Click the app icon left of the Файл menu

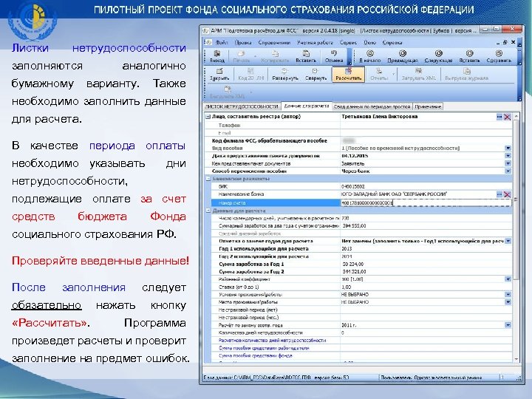pos(208,42)
